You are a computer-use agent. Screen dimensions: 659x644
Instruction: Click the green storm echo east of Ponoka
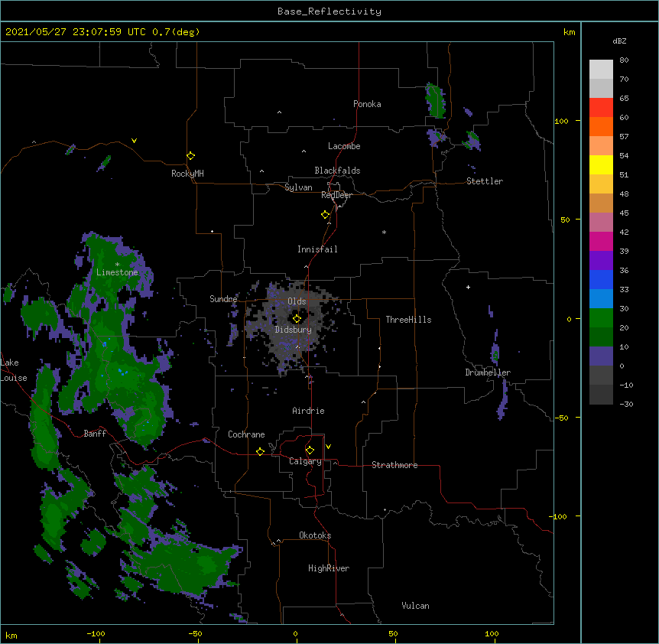tap(436, 100)
